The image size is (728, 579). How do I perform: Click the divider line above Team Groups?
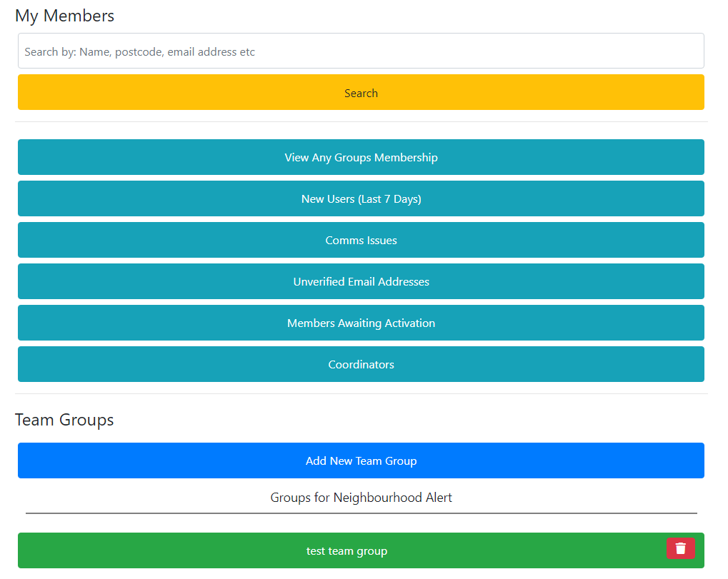point(361,393)
